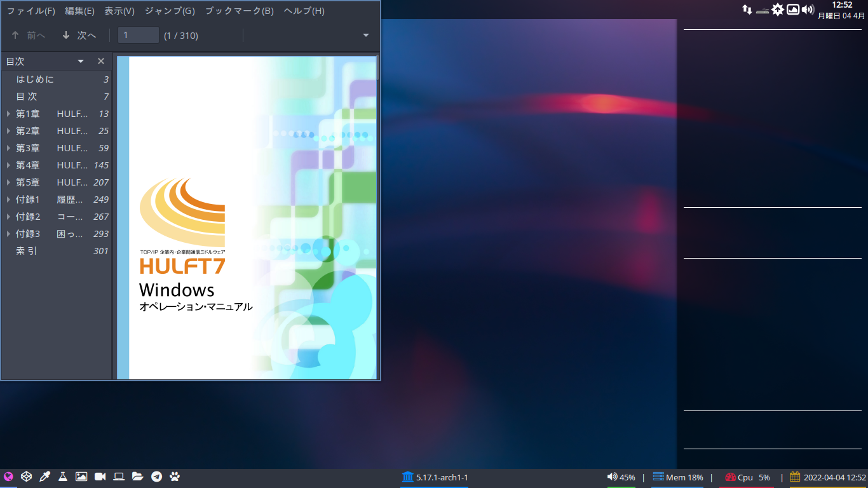868x488 pixels.
Task: Click the keyboard tray icon
Action: pos(763,10)
